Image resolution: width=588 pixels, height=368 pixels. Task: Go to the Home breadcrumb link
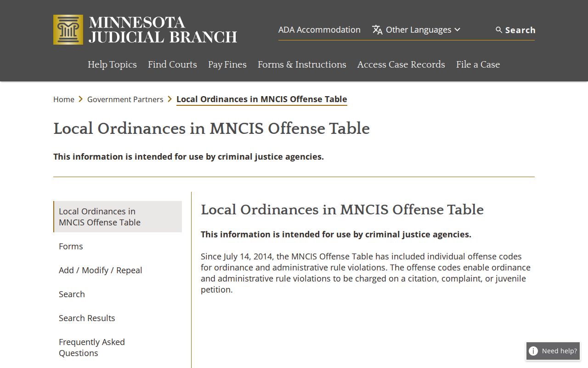coord(64,99)
